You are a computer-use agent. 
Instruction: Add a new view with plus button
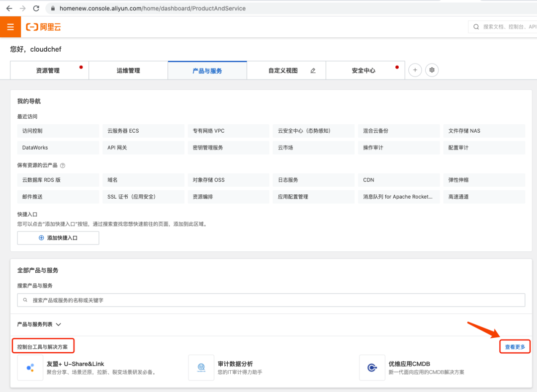pyautogui.click(x=415, y=70)
